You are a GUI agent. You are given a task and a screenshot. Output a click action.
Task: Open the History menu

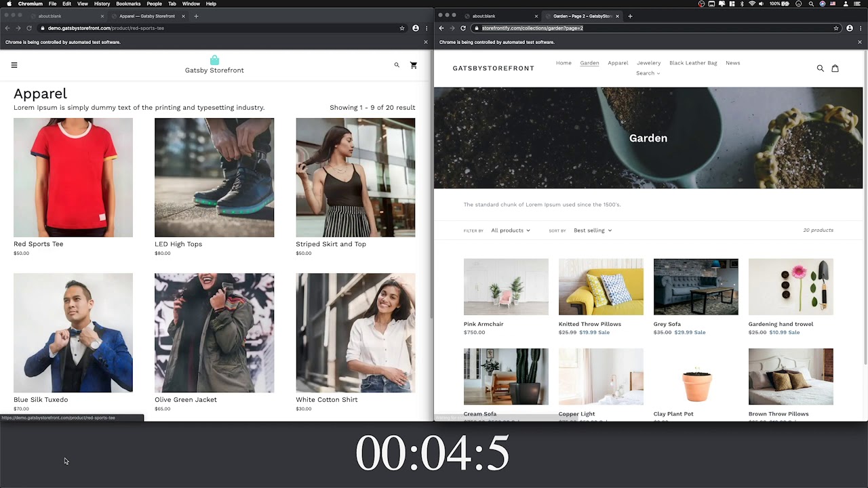[x=102, y=3]
